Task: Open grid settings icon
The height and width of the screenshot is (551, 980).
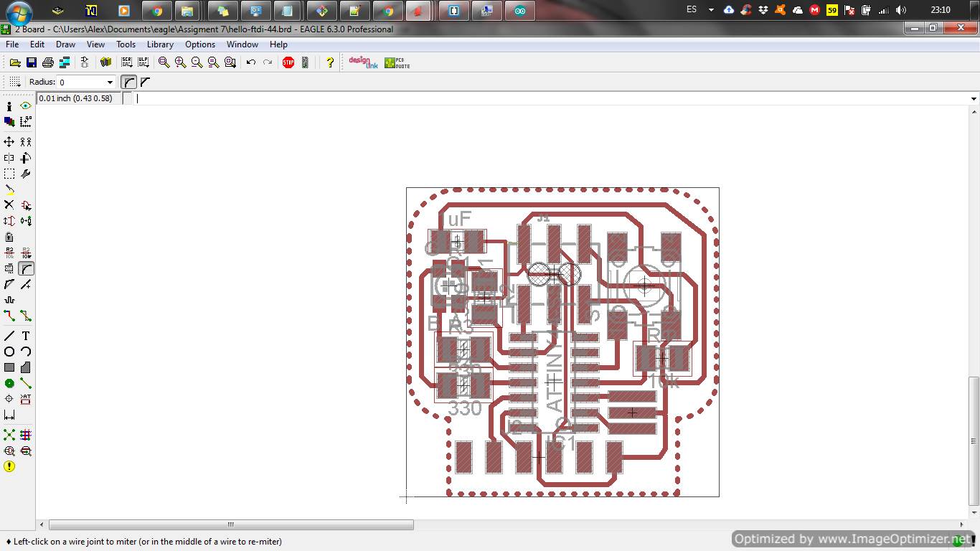Action: click(14, 82)
